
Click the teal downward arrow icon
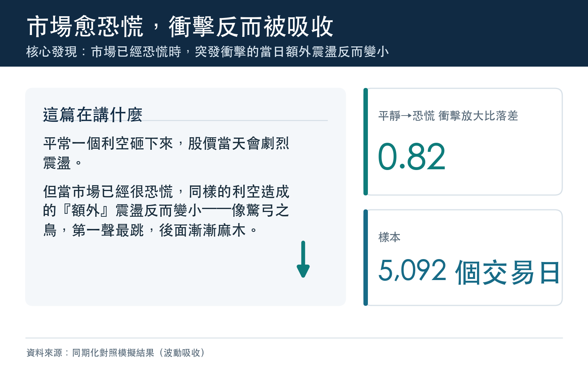coord(303,259)
